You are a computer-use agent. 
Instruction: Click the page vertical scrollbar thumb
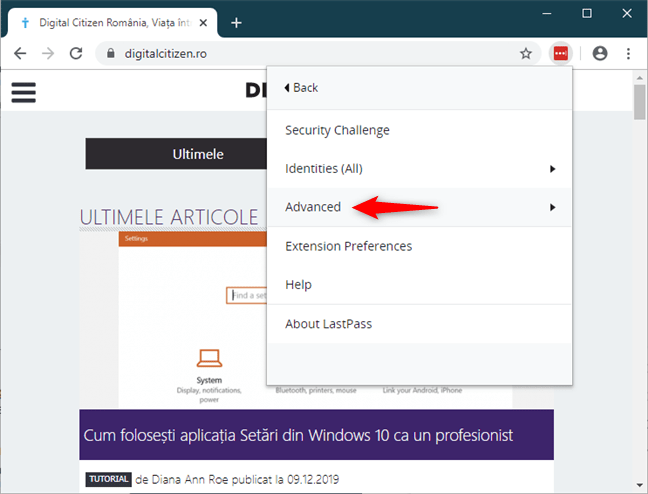[640, 102]
